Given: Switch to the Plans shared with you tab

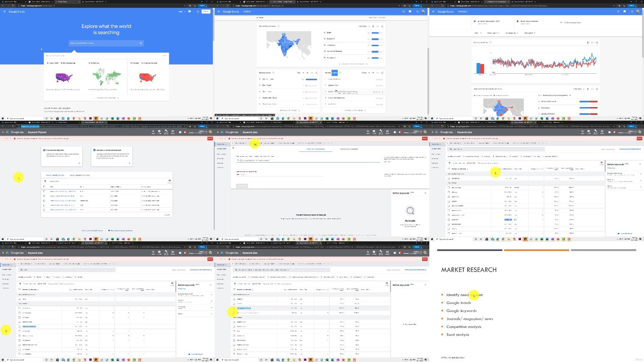Looking at the screenshot, I should click(x=80, y=175).
